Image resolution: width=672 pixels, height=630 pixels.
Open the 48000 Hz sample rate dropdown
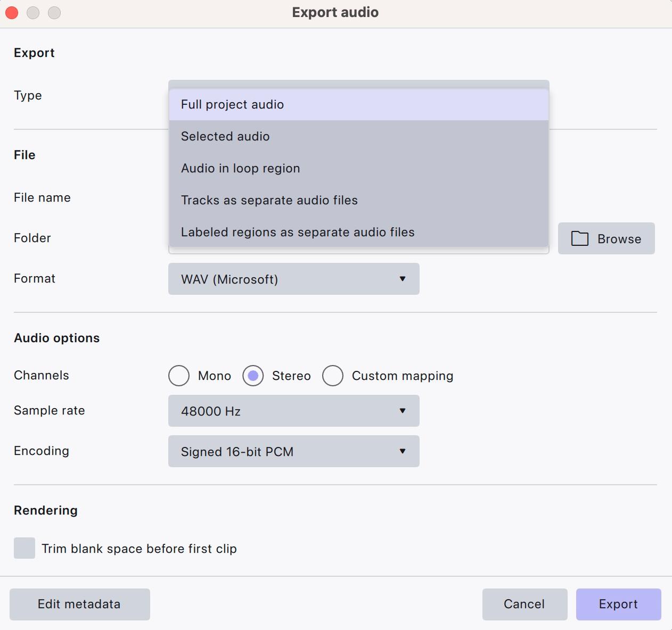(x=294, y=411)
